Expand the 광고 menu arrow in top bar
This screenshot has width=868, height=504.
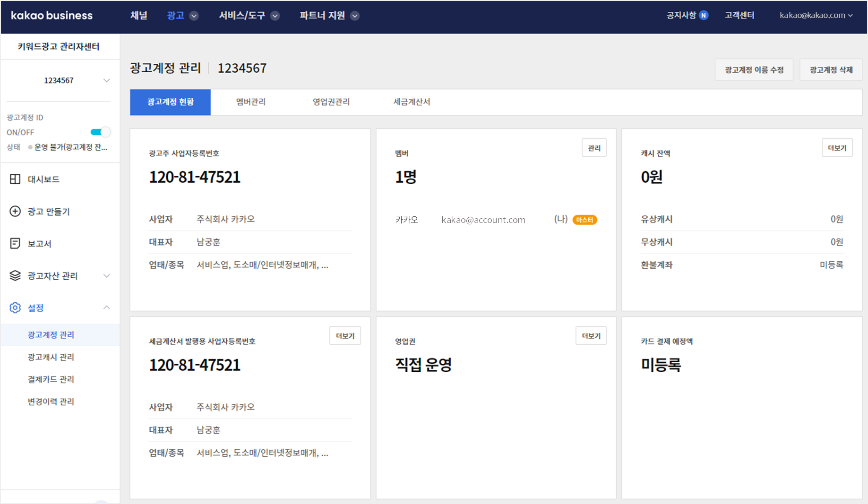(194, 16)
